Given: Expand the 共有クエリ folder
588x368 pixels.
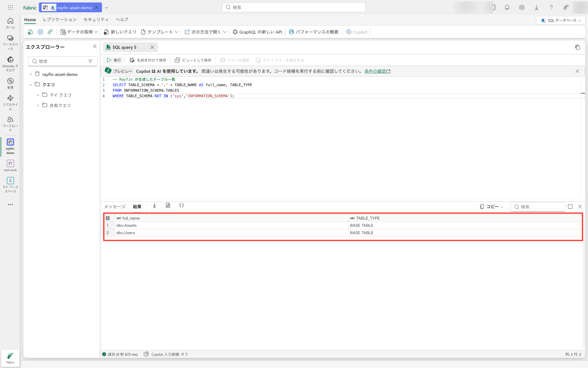Looking at the screenshot, I should [38, 105].
